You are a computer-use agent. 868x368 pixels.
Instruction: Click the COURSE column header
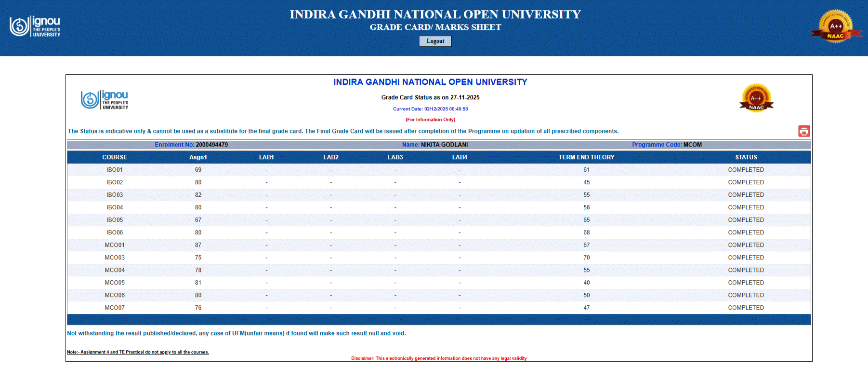(x=115, y=157)
